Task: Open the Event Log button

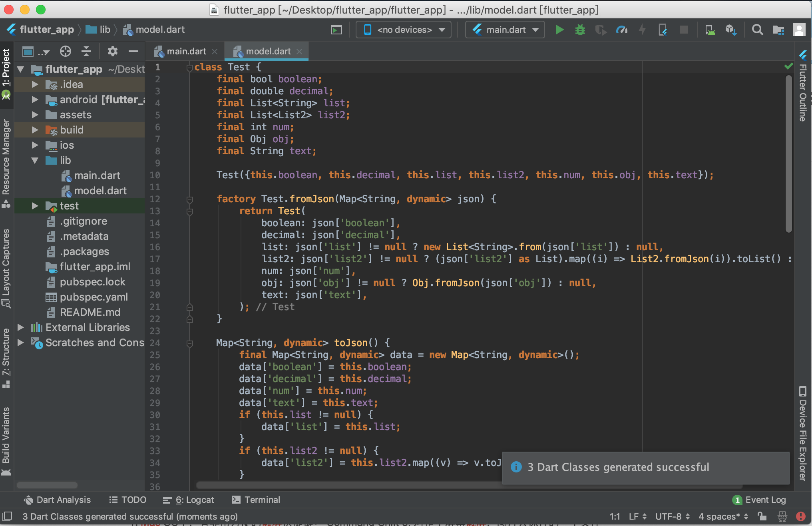Action: (759, 500)
